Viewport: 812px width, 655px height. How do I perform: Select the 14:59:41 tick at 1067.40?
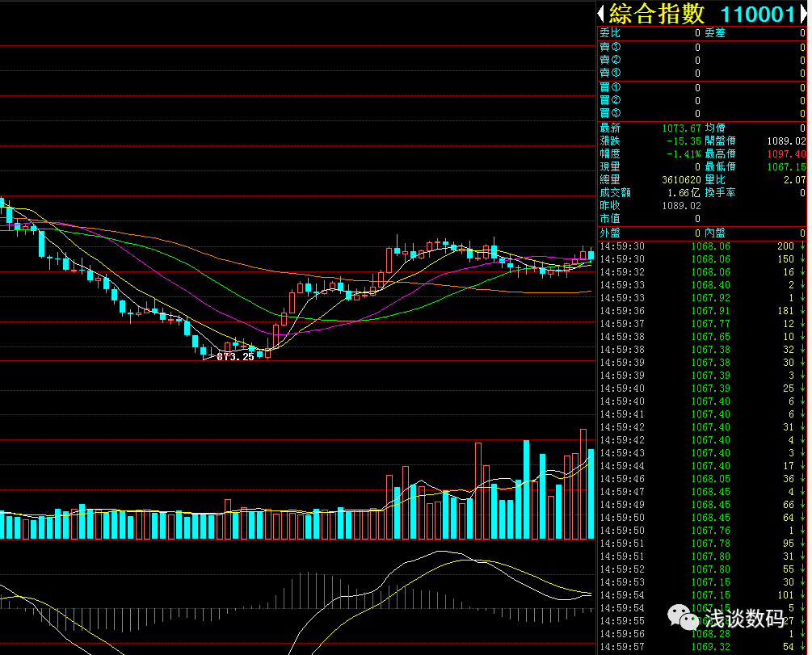702,414
